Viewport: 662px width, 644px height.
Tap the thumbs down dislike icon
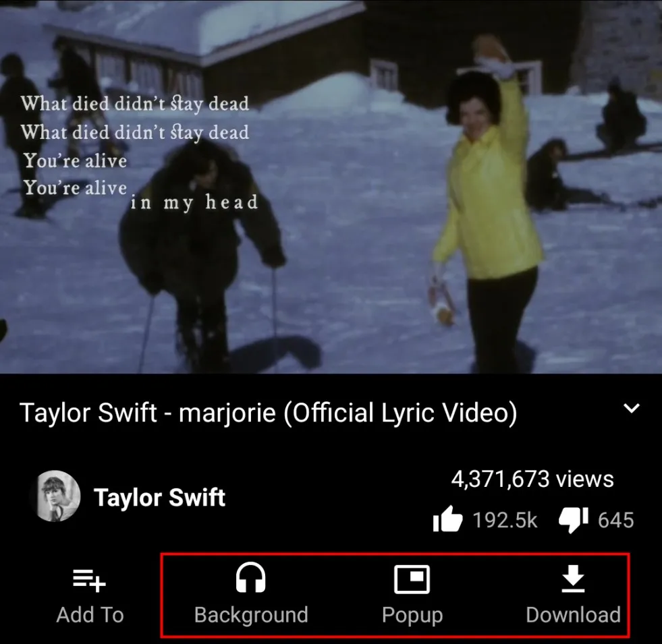point(574,520)
